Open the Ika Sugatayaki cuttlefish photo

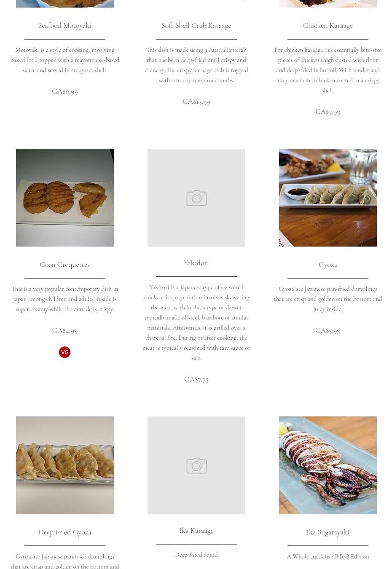[x=328, y=465]
